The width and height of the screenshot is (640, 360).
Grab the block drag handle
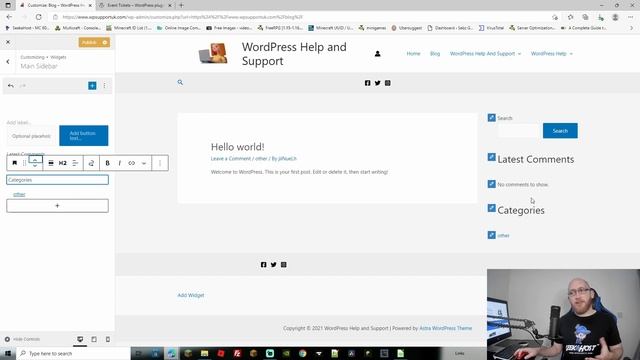pyautogui.click(x=24, y=163)
